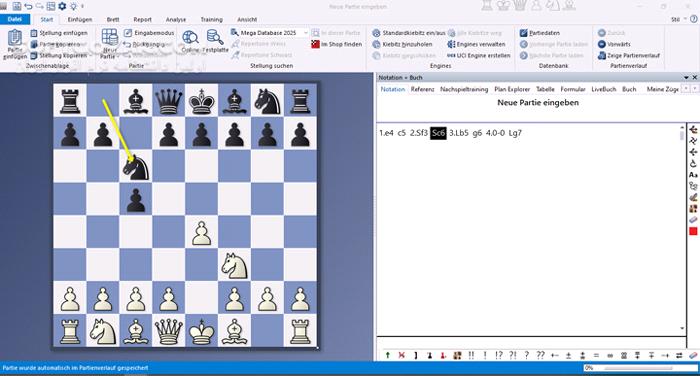Click the notation vertical scrollbar
The image size is (700, 376).
(x=682, y=230)
